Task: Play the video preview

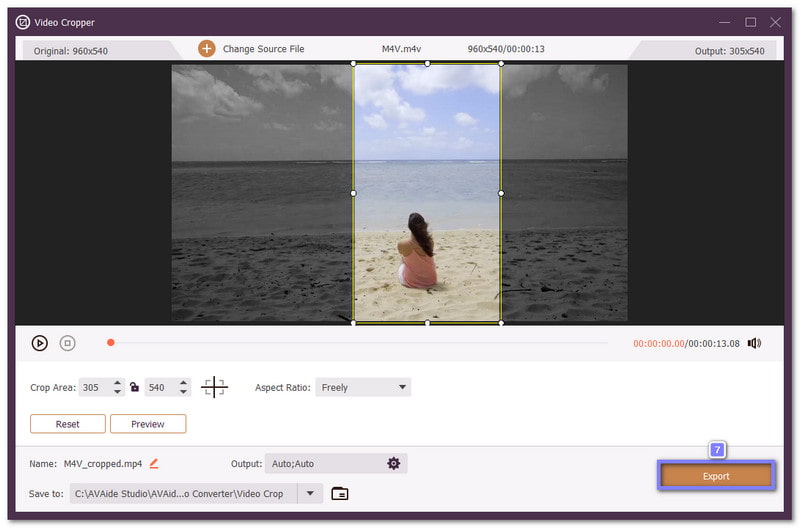Action: [x=40, y=343]
